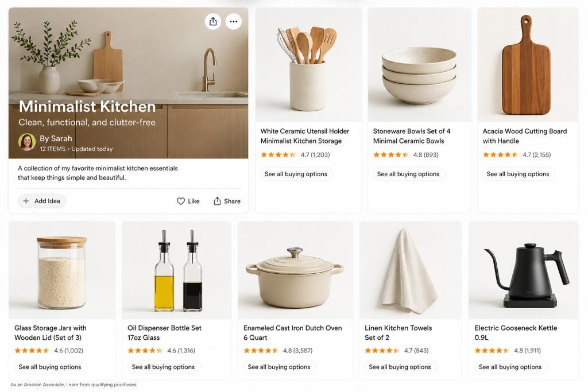Screen dimensions: 588x392
Task: See buying options for Oil Dispenser Bottle Set
Action: coord(163,367)
